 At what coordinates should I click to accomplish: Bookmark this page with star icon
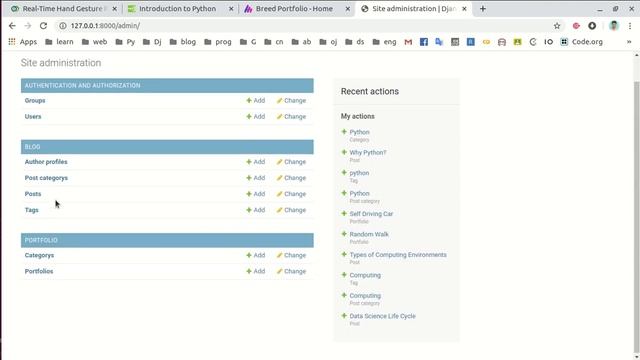click(557, 26)
